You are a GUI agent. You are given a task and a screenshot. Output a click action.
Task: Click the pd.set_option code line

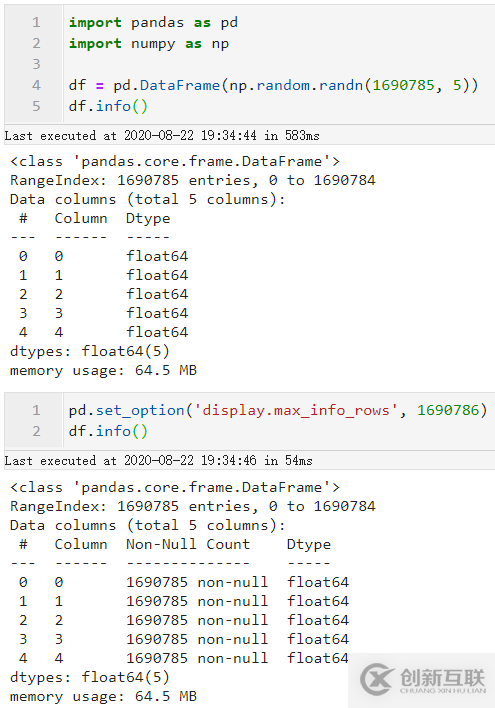click(x=278, y=410)
